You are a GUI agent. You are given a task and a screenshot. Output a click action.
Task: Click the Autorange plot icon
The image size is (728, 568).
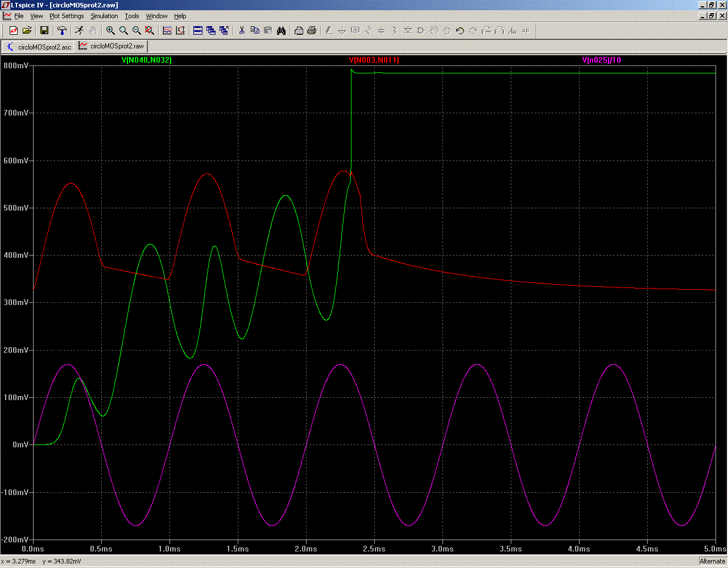[180, 31]
